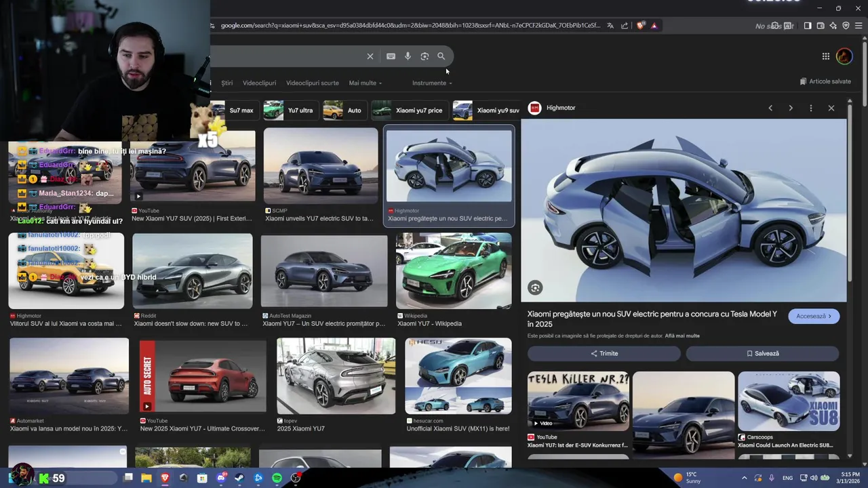
Task: Go to previous image in preview panel
Action: click(770, 108)
